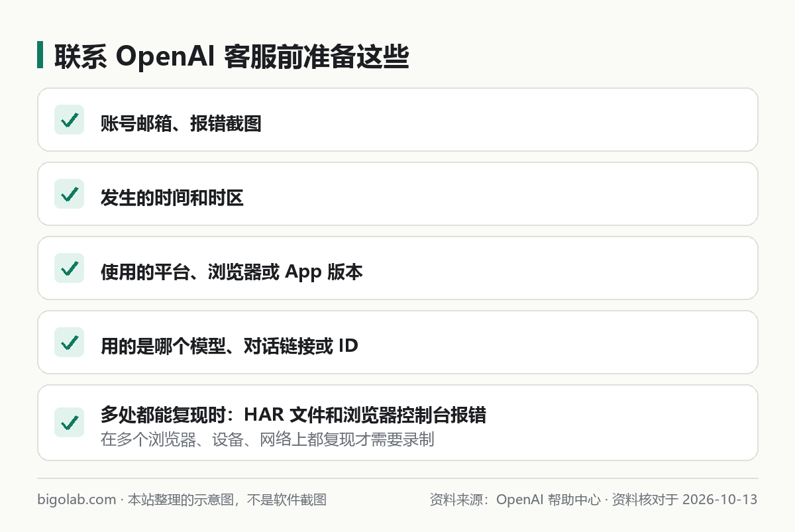The width and height of the screenshot is (795, 532).
Task: Tick the box next to 使用的平台、浏览器或 App 版本
Action: tap(69, 268)
